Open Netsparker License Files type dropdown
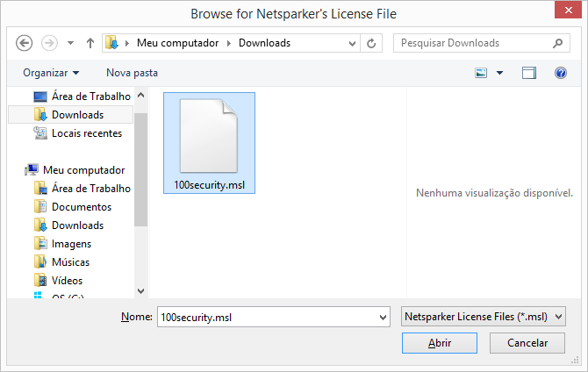 coord(484,317)
